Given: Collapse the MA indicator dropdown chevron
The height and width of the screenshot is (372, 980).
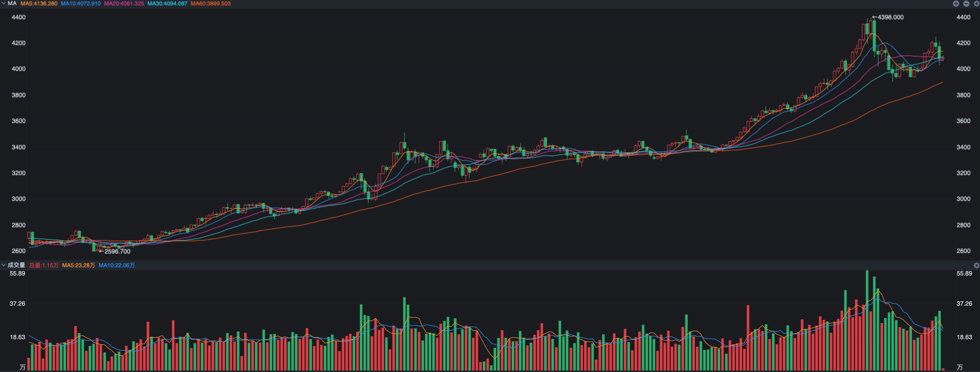Looking at the screenshot, I should [3, 3].
